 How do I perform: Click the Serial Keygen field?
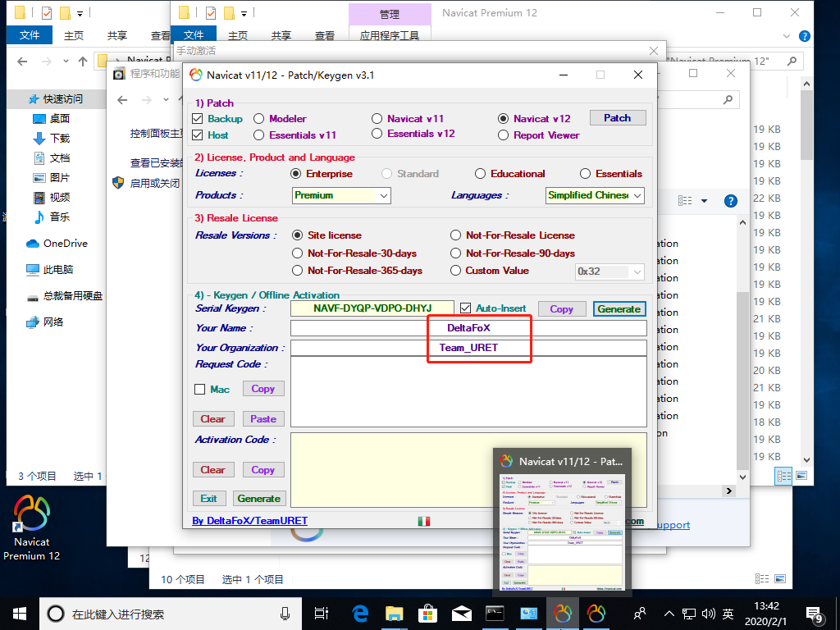pyautogui.click(x=372, y=308)
